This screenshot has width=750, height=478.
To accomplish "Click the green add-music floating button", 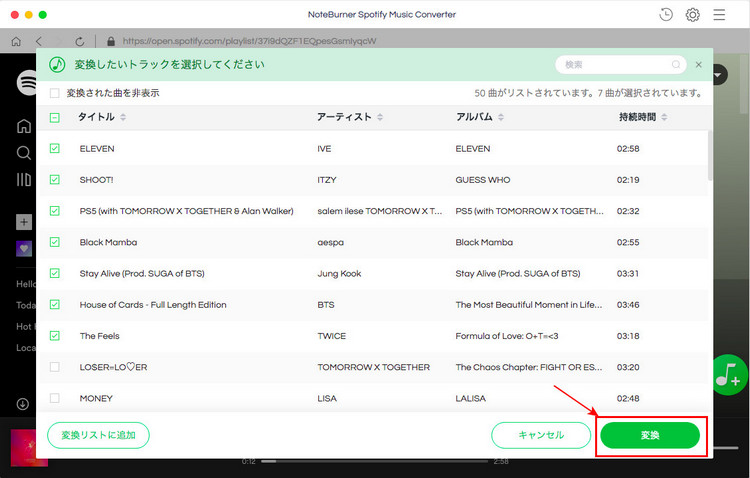I will pyautogui.click(x=729, y=375).
